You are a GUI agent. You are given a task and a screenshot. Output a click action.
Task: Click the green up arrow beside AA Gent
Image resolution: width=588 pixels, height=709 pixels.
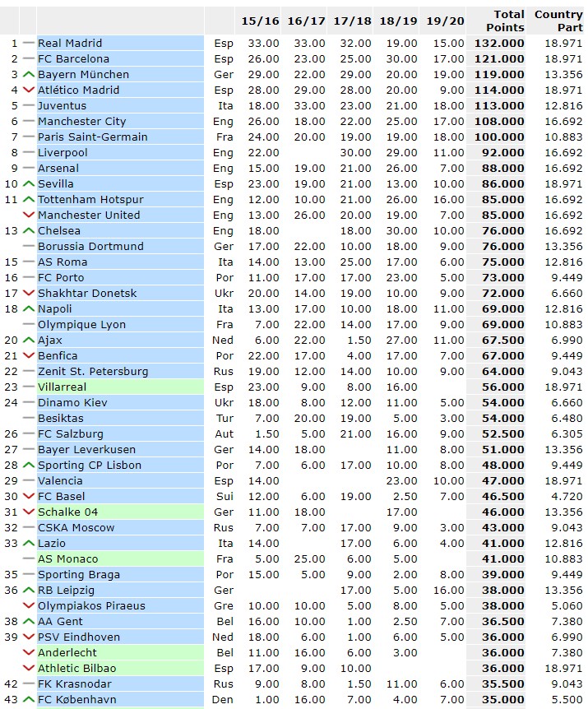(29, 622)
